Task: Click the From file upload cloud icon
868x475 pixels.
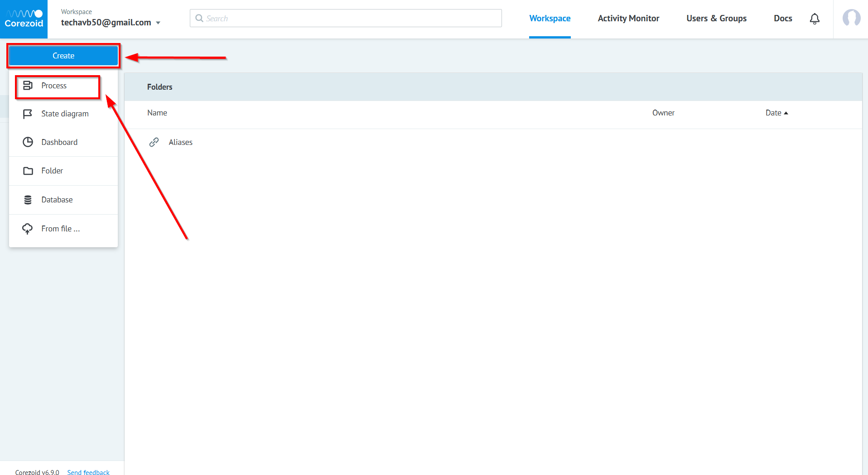Action: pyautogui.click(x=28, y=229)
